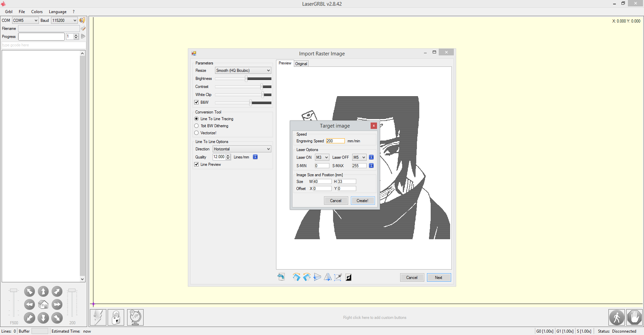644x335 pixels.
Task: Click the reset lightning bolt button
Action: click(98, 317)
